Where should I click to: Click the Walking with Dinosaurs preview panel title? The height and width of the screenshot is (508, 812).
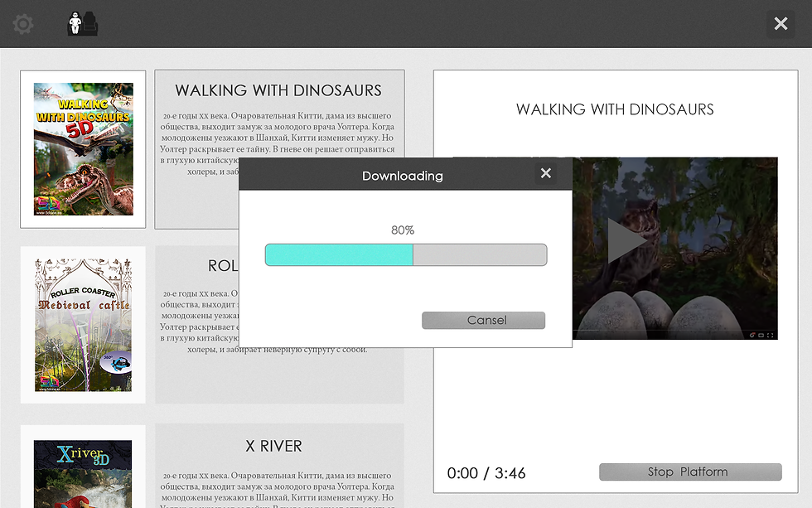point(615,109)
